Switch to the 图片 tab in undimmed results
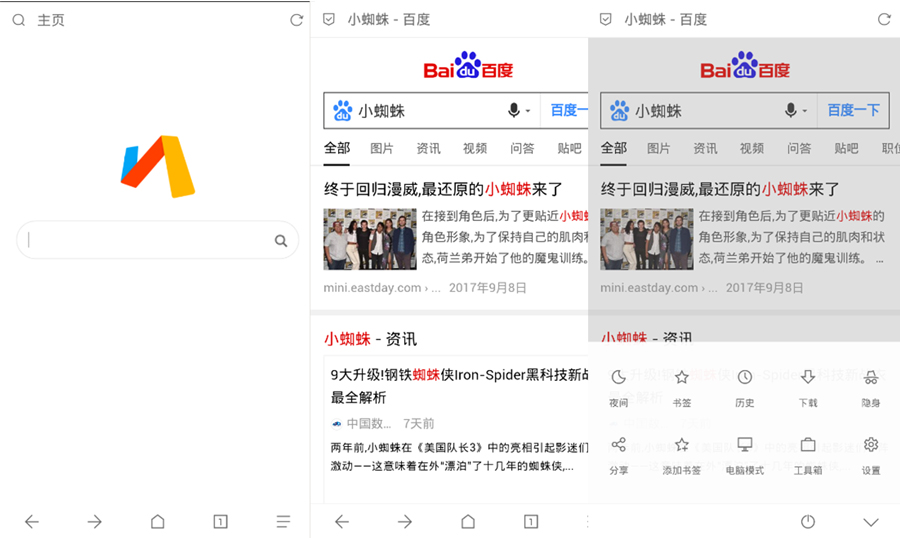Image resolution: width=900 pixels, height=538 pixels. pyautogui.click(x=382, y=148)
